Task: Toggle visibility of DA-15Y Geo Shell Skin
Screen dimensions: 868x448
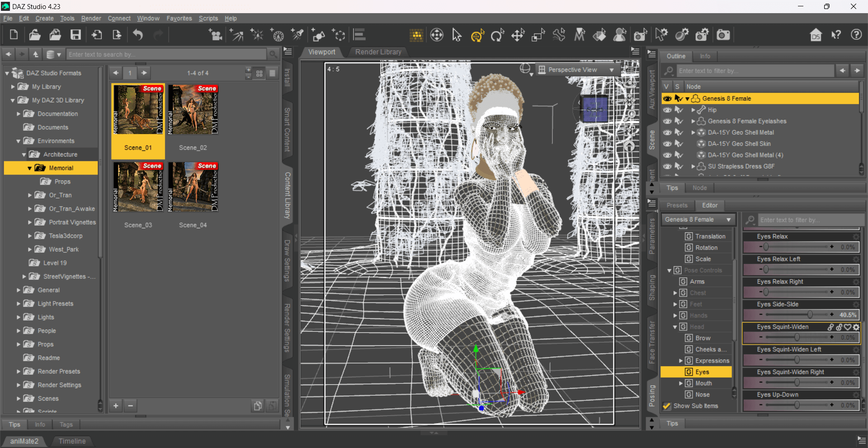Action: point(667,144)
